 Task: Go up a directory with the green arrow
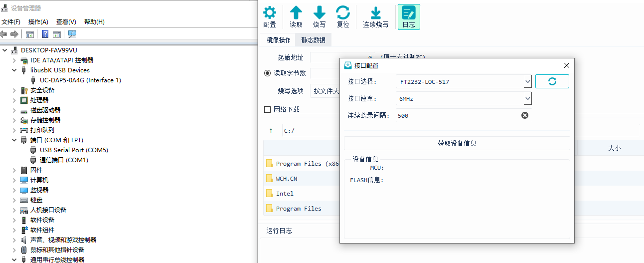271,131
